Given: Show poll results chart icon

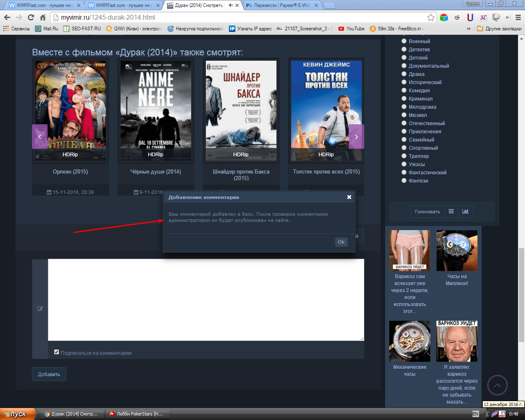Looking at the screenshot, I should point(465,212).
